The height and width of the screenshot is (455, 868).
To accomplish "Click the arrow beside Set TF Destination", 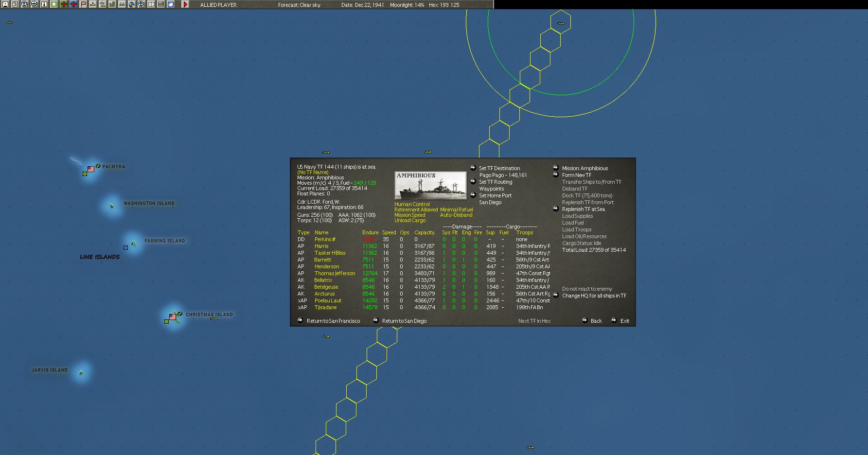I will (x=473, y=168).
